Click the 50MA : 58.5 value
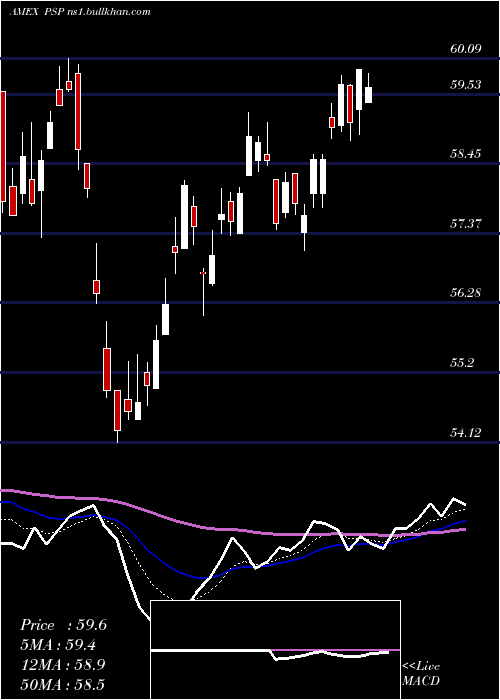Screen dimensions: 500x700 click(63, 684)
